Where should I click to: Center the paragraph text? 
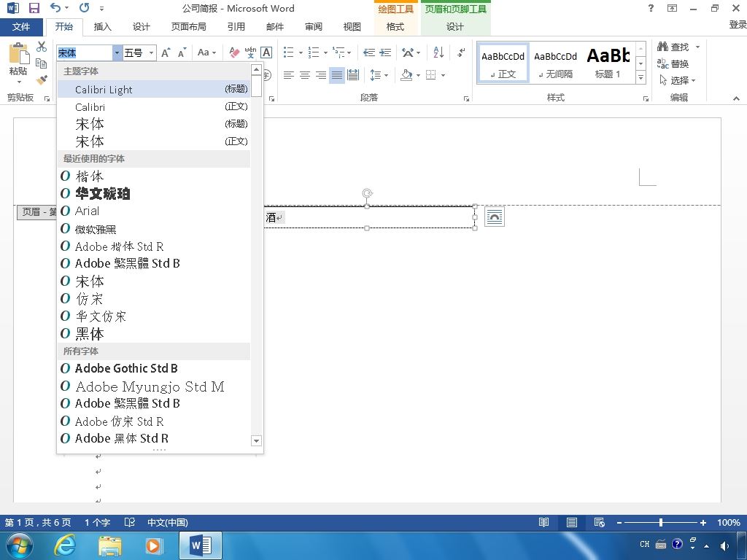[x=305, y=75]
